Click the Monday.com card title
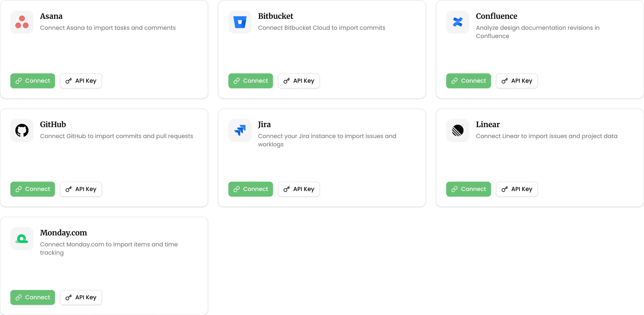Viewport: 644px width, 315px height. click(63, 233)
